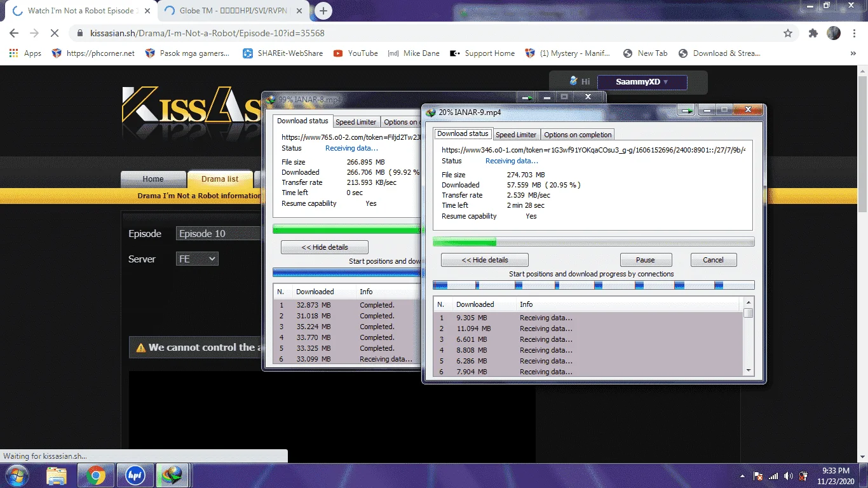Click the KissAsian site logo
Screen dimensions: 868x488
191,104
